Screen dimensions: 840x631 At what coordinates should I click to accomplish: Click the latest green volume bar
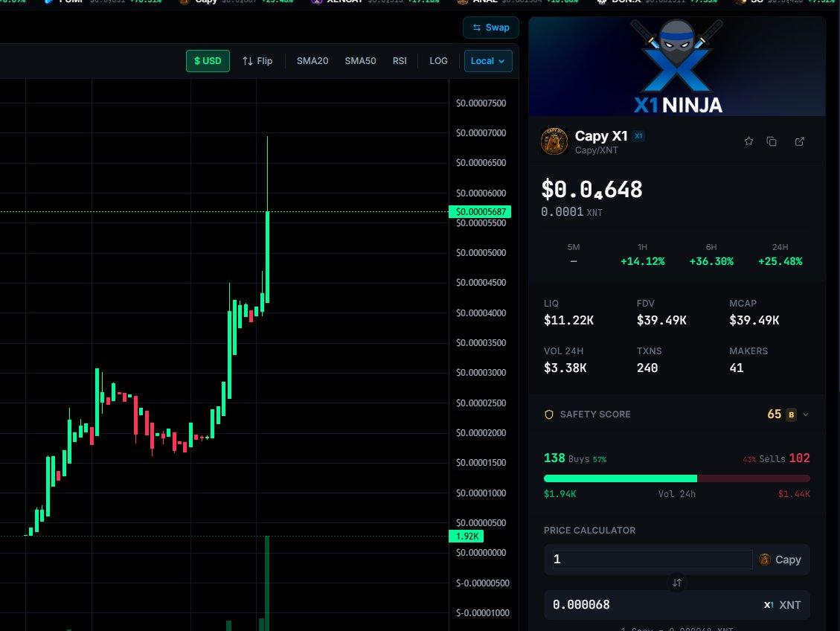[267, 583]
